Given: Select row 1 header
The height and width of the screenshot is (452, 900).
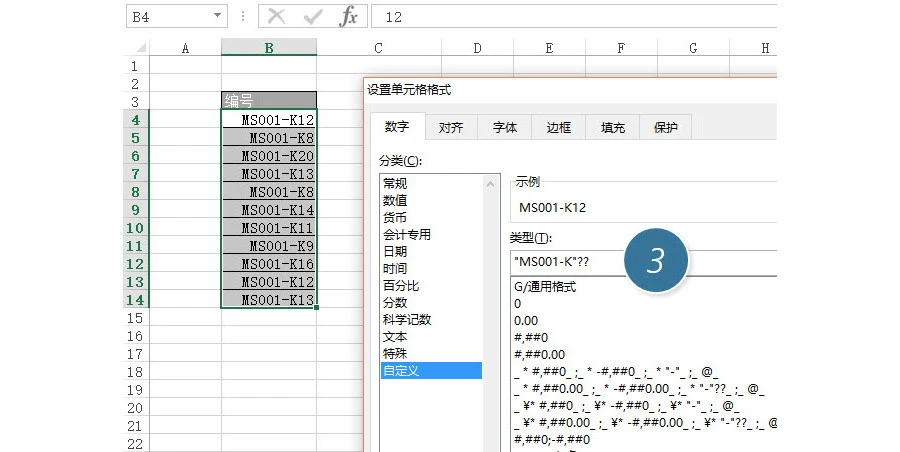Looking at the screenshot, I should (x=136, y=66).
